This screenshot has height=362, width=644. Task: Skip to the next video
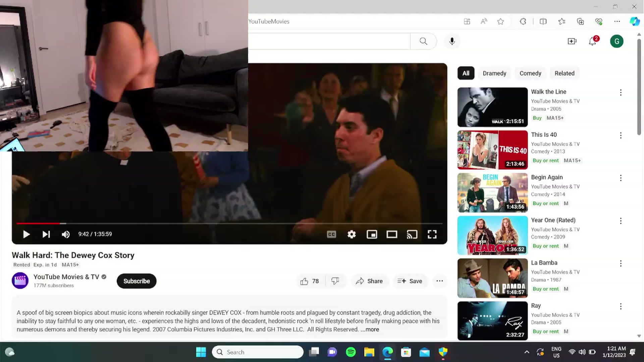(46, 234)
